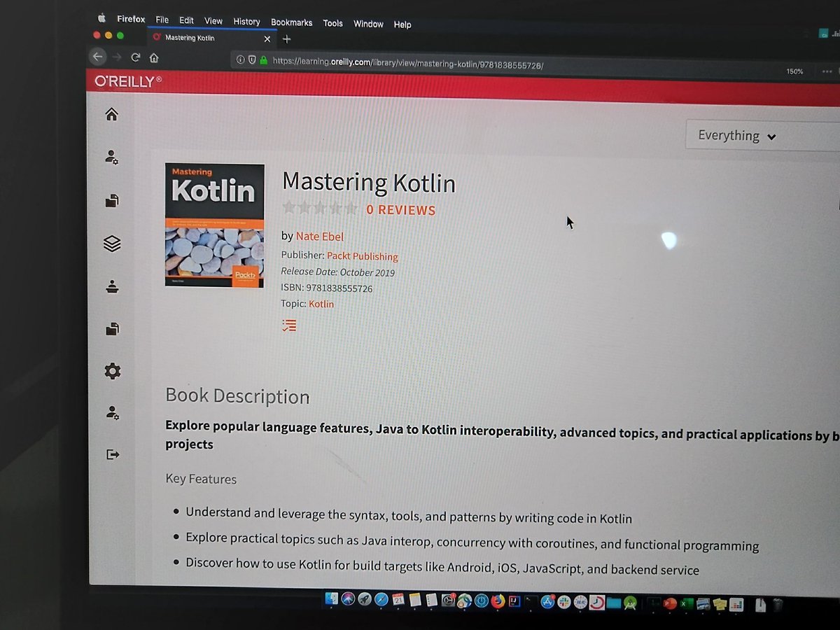840x630 pixels.
Task: Click the ISBN: 9781838555726 text
Action: pyautogui.click(x=327, y=288)
